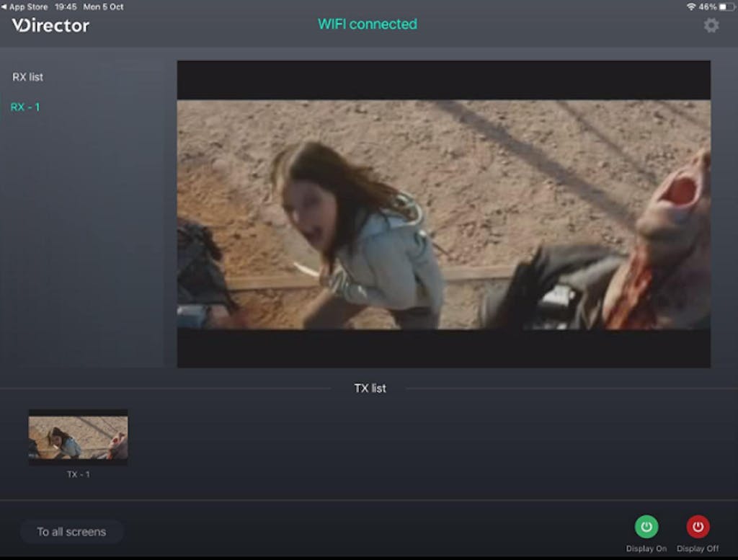Tap the VDirector logo
The width and height of the screenshot is (738, 560).
50,26
